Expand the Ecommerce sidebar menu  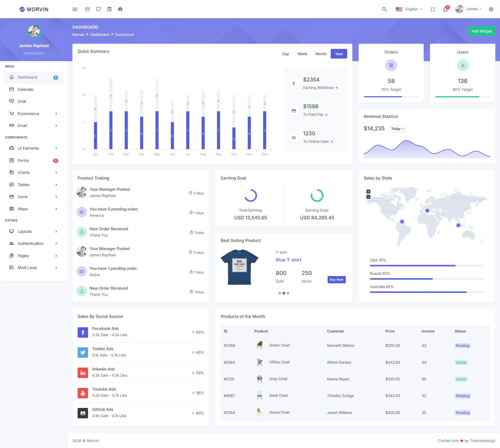[34, 114]
